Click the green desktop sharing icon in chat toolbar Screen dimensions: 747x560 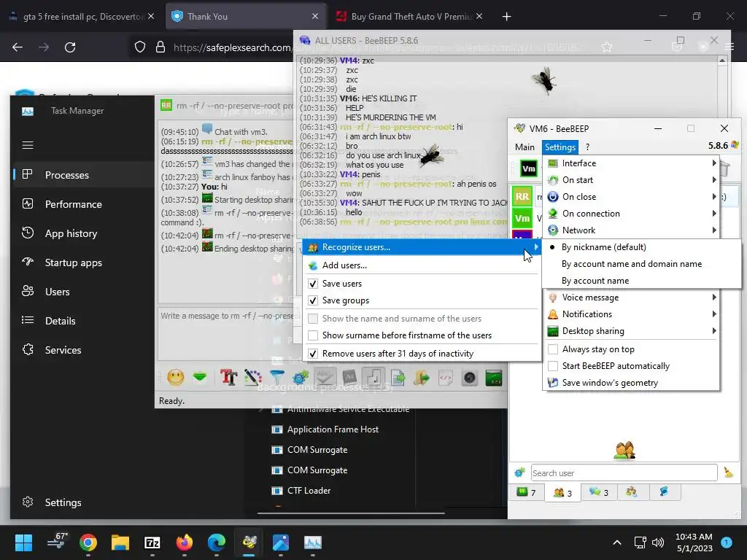tap(494, 378)
